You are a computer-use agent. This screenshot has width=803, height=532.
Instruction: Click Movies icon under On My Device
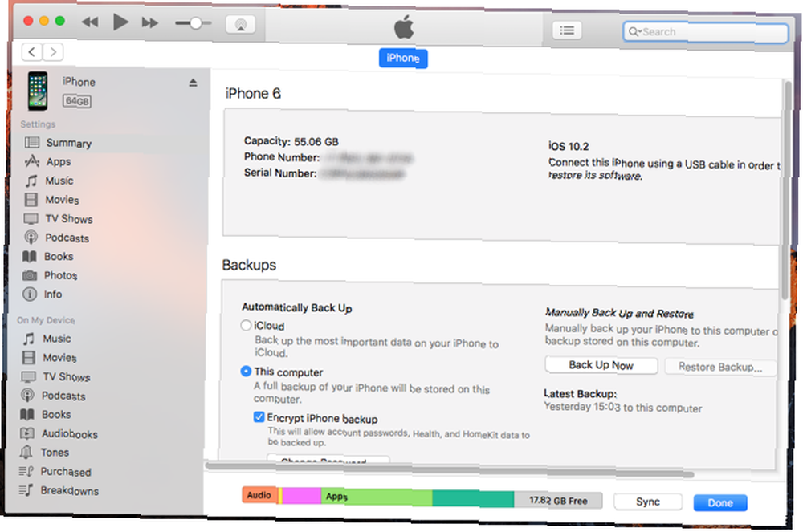tap(29, 358)
